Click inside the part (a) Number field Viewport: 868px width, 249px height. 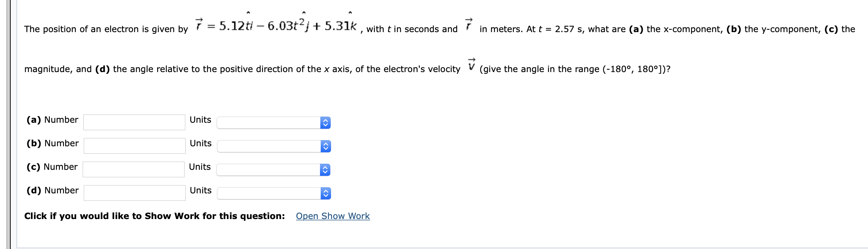click(134, 122)
